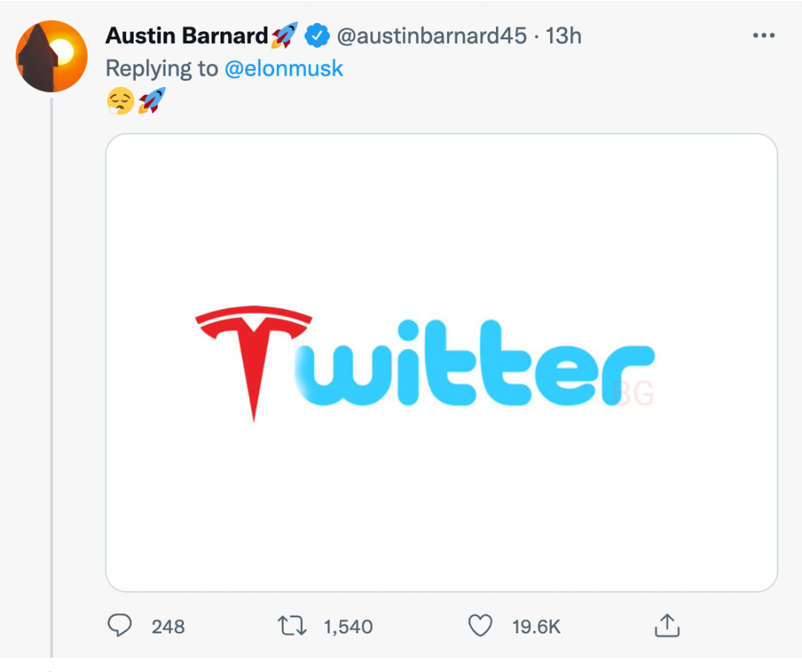Click the reply speech bubble icon
802x672 pixels.
pyautogui.click(x=120, y=626)
